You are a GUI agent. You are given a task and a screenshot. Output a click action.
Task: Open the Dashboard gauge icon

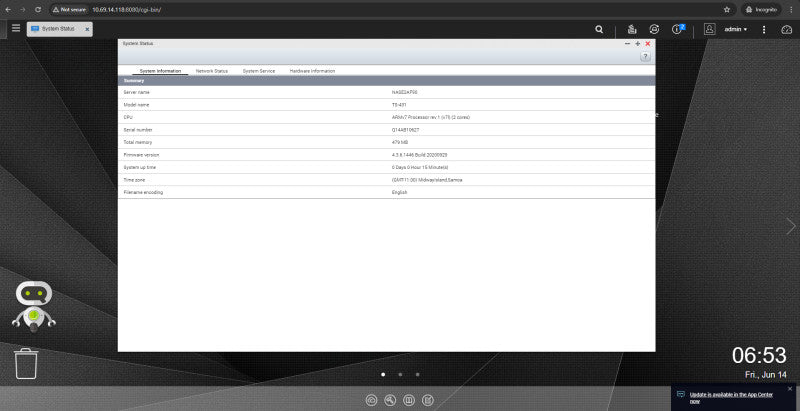(787, 30)
